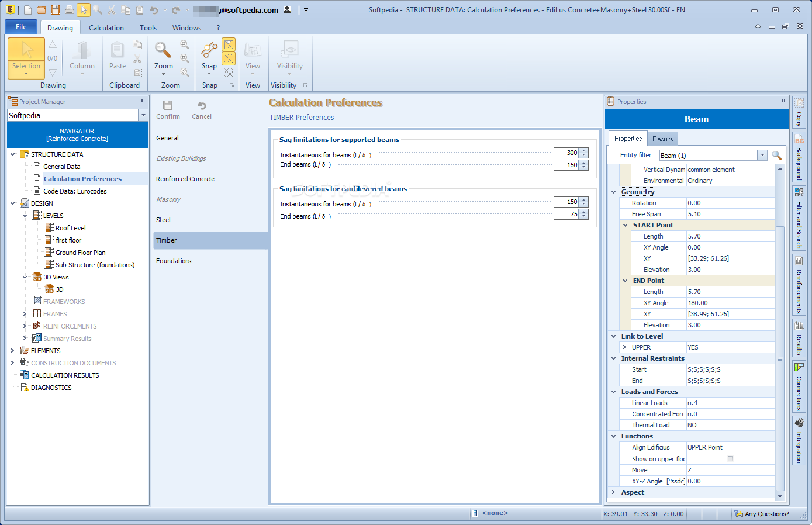812x525 pixels.
Task: Open the Filter and Search side panel
Action: pos(799,217)
